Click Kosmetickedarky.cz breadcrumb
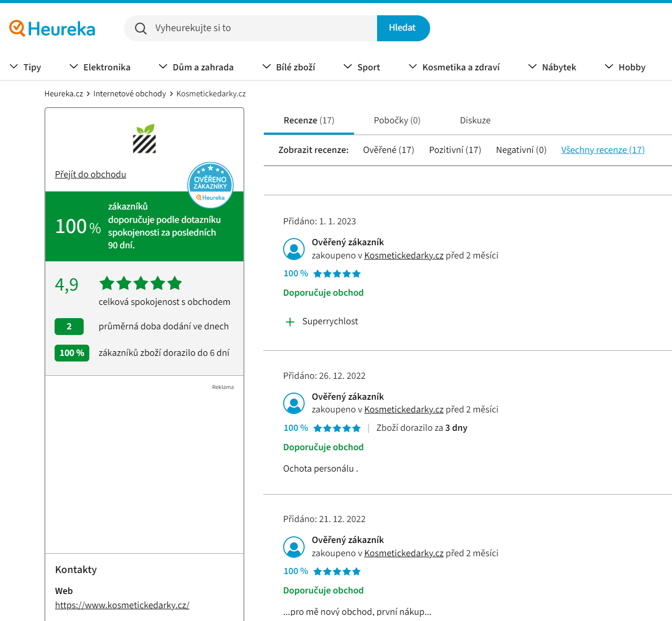 (x=211, y=94)
